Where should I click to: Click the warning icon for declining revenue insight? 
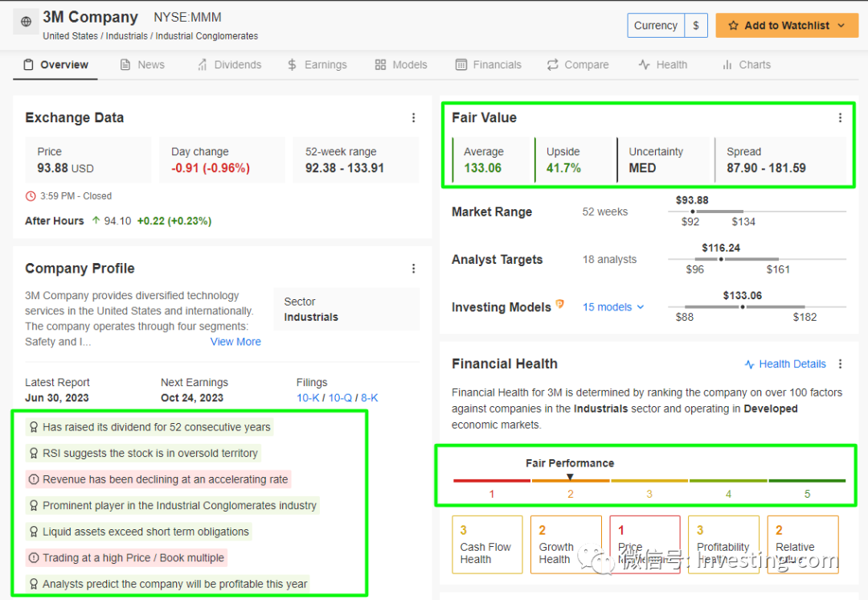point(34,479)
